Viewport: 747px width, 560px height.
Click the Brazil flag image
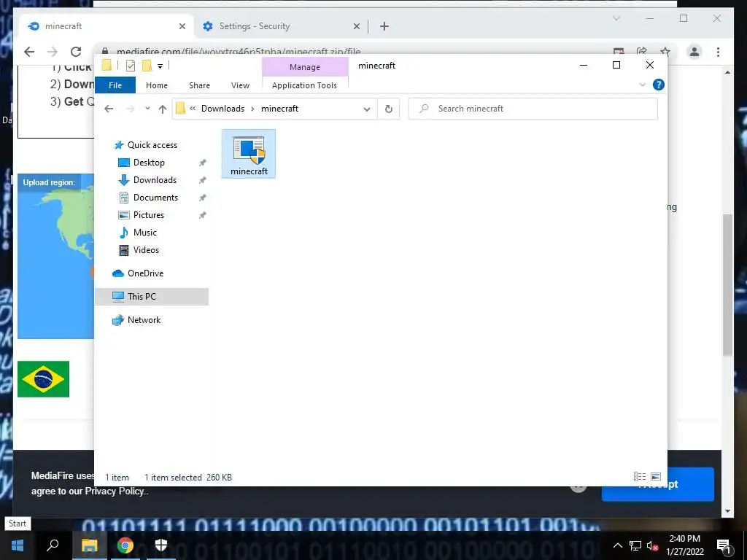[x=43, y=379]
